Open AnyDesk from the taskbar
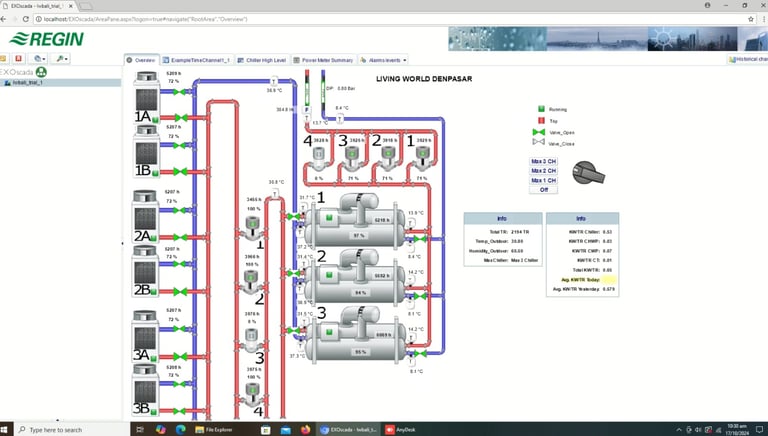768x436 pixels. coord(401,430)
